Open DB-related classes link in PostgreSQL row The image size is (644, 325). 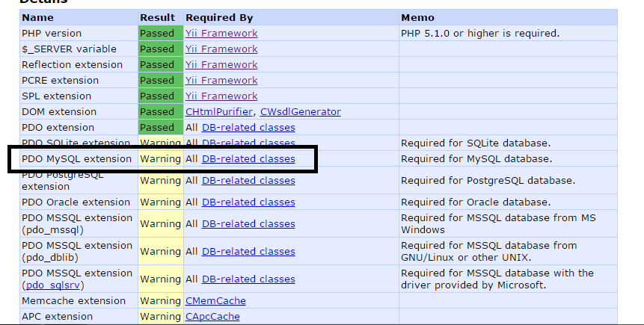[x=248, y=181]
